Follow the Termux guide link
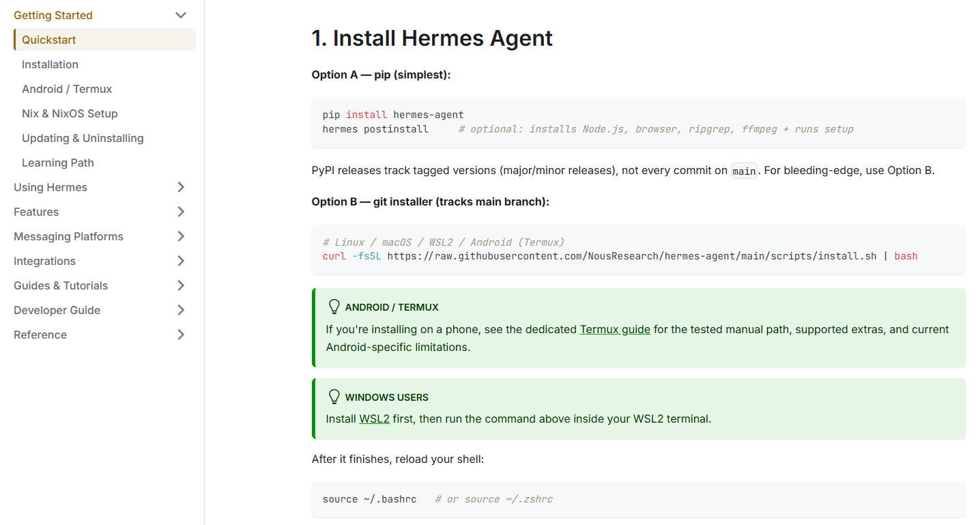The width and height of the screenshot is (980, 525). [615, 329]
